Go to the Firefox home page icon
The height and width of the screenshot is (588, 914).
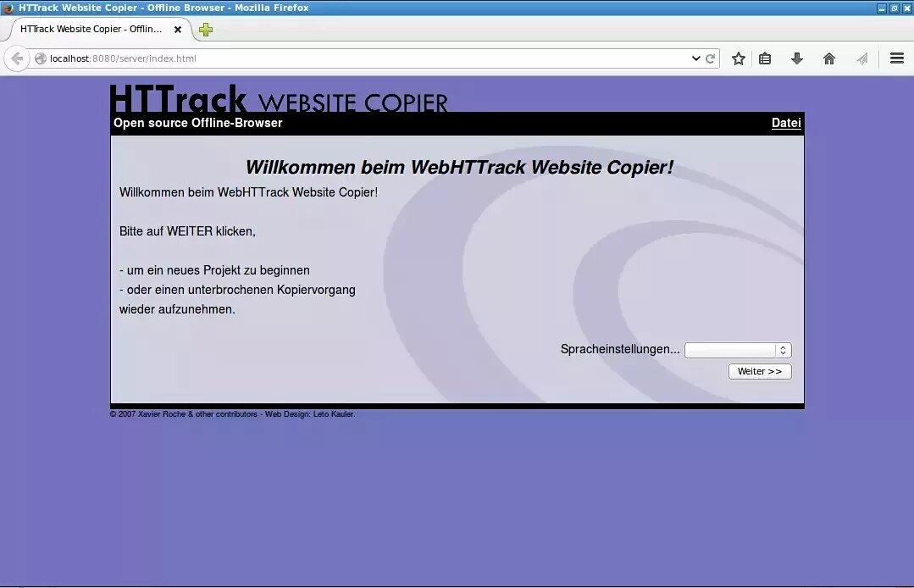tap(829, 58)
